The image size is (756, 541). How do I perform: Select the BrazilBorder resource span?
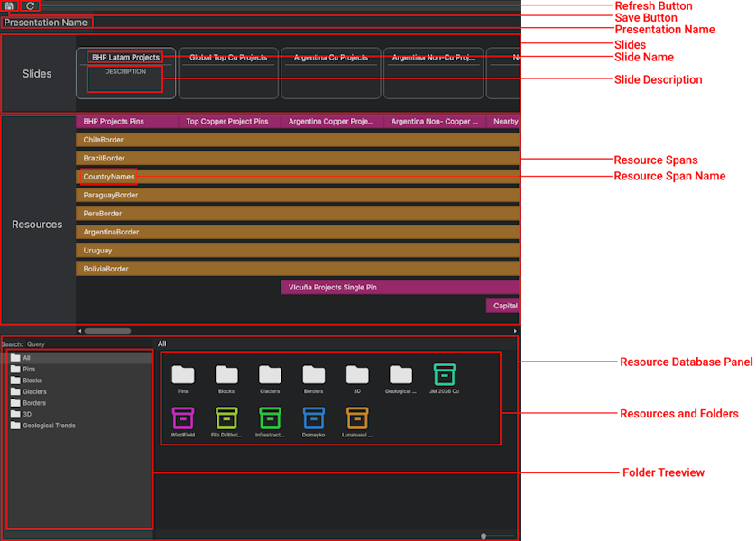click(x=298, y=158)
